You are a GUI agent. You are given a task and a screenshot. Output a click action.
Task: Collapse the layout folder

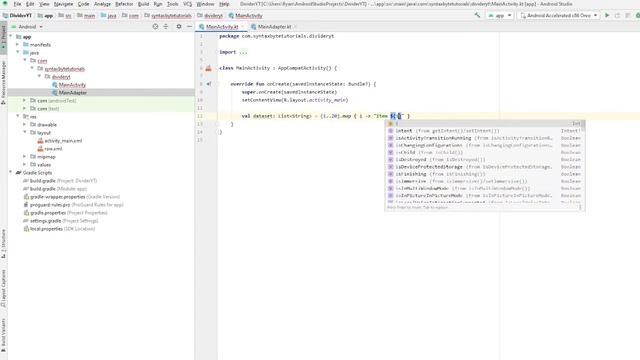point(25,133)
